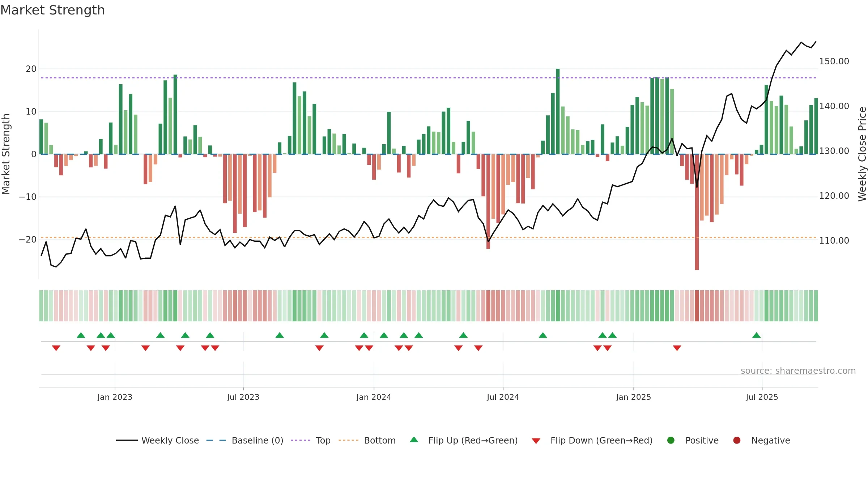
Task: Click the Flip Up marker after Jul 2024
Action: pyautogui.click(x=543, y=335)
